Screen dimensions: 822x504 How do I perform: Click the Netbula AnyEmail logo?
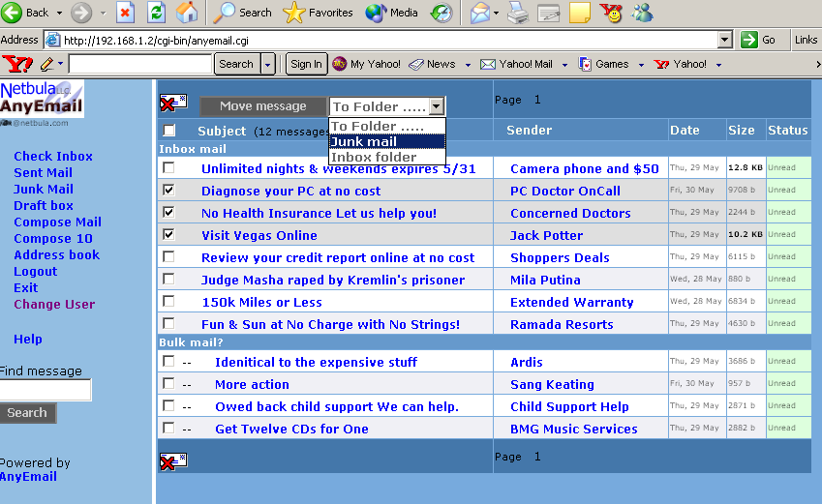pos(42,99)
